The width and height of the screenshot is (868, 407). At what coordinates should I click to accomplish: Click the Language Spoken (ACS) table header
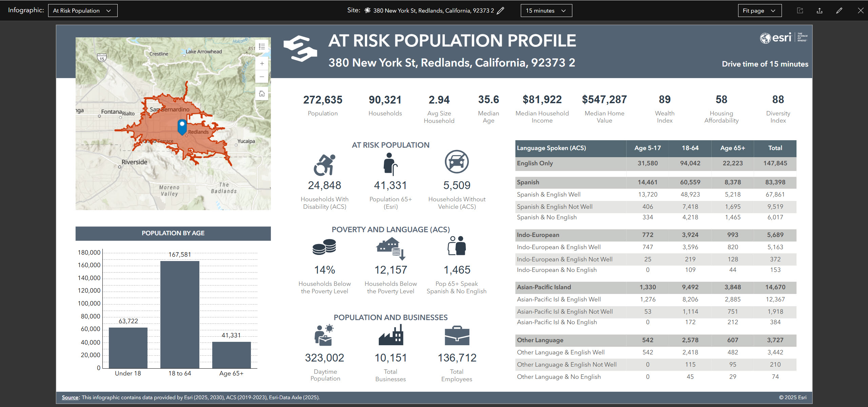pos(551,148)
